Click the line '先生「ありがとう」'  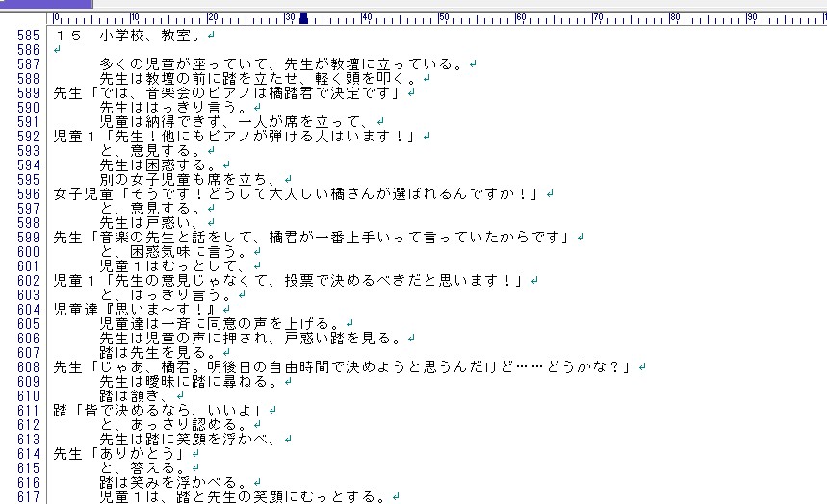pyautogui.click(x=119, y=454)
